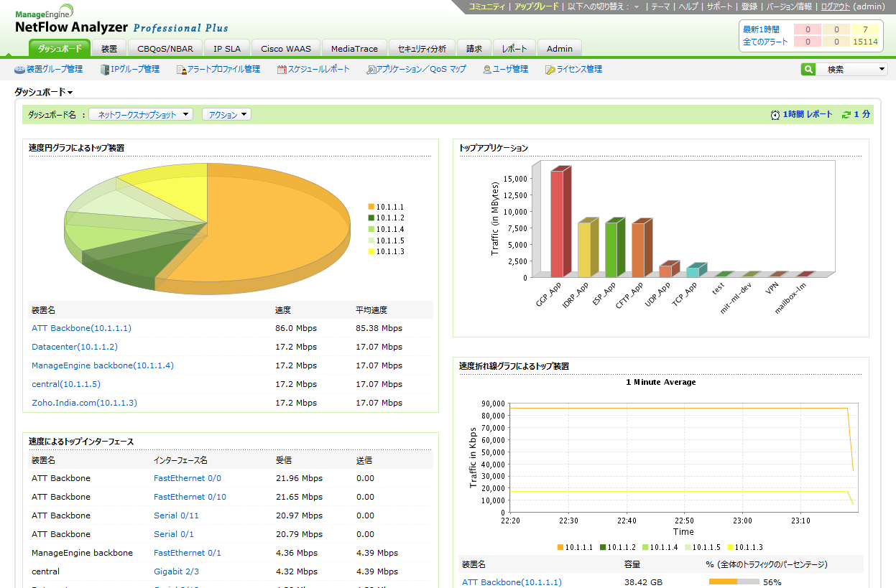
Task: Click the user management icon
Action: (x=486, y=70)
